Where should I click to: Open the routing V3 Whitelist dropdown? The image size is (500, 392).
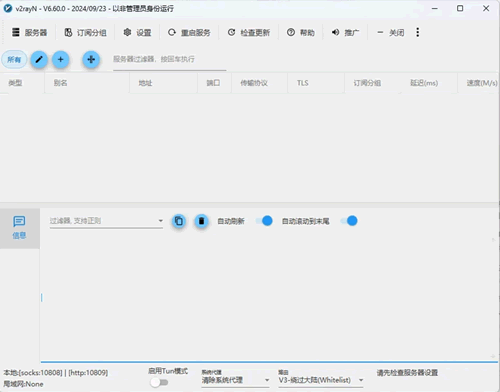321,380
